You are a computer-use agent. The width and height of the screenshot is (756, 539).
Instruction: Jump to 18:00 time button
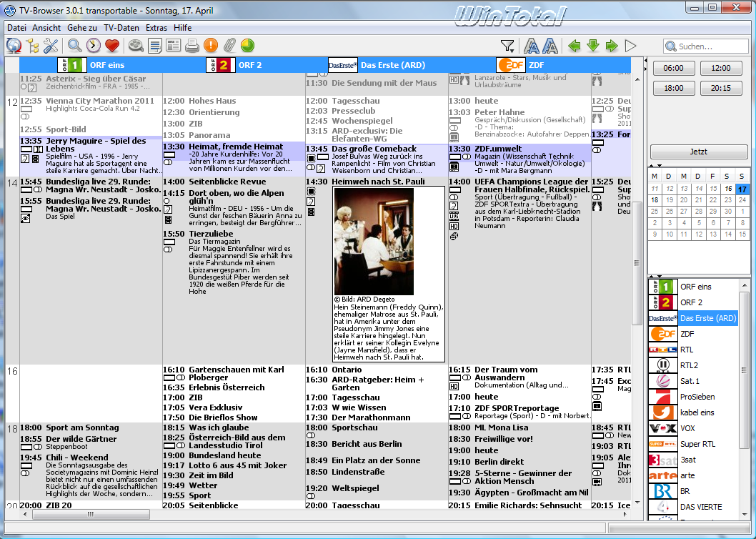pyautogui.click(x=674, y=88)
